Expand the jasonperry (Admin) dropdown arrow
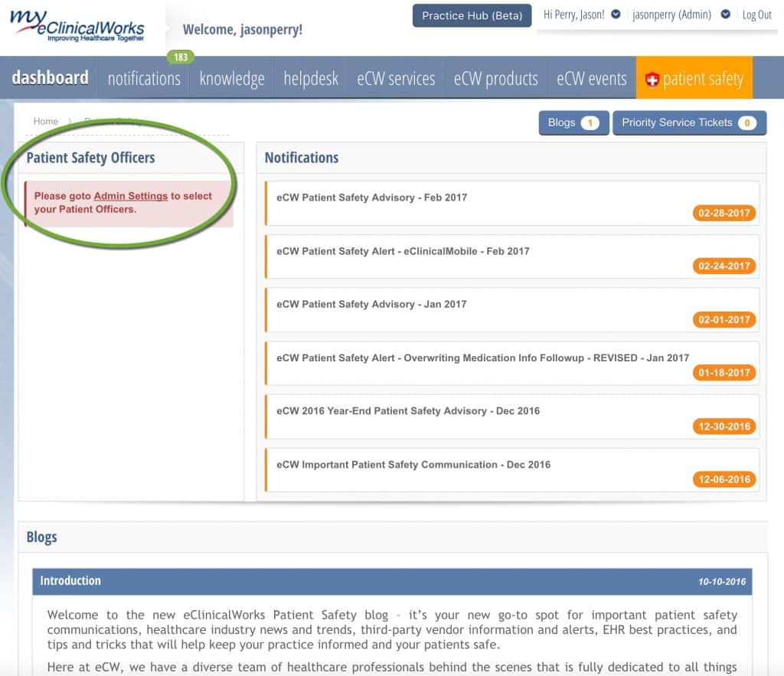The image size is (784, 676). click(x=726, y=14)
